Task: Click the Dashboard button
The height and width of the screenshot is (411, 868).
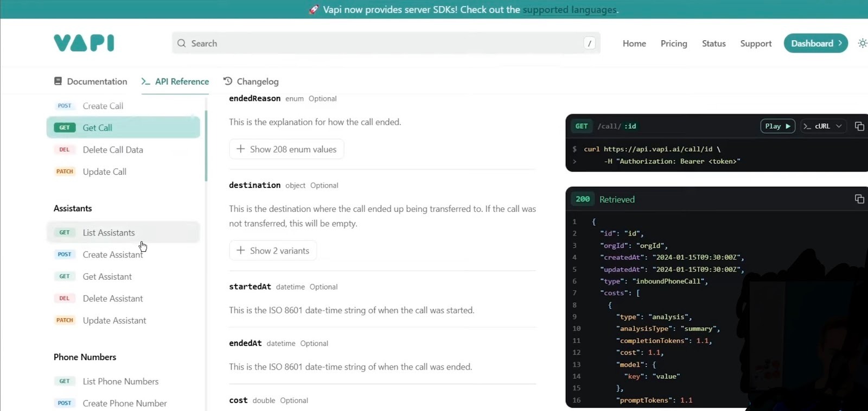Action: [815, 43]
